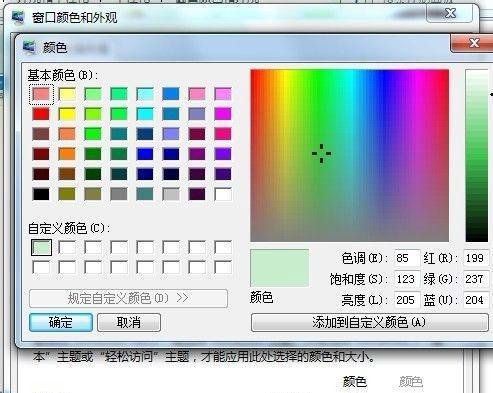
Task: Choose the white basic color swatch
Action: click(x=223, y=194)
